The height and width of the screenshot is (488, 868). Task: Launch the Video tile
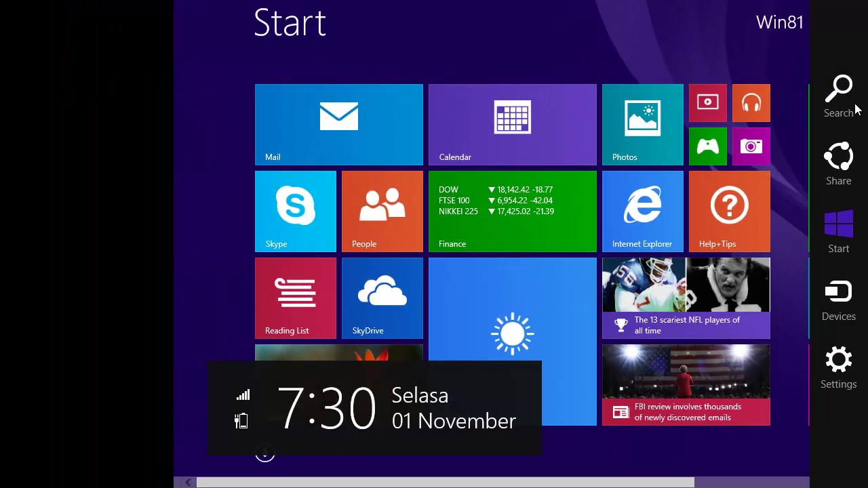(708, 103)
